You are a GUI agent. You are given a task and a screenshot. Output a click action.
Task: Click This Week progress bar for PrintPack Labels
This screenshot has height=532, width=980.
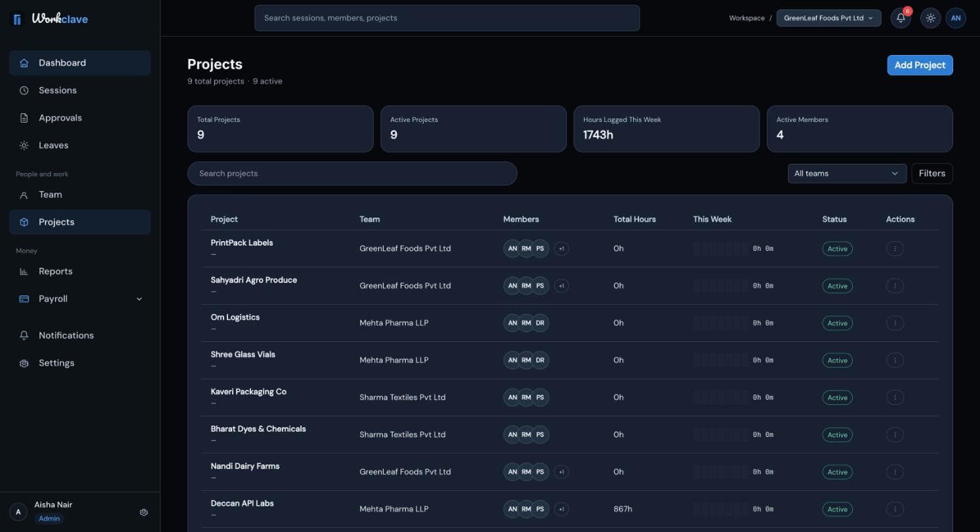click(720, 249)
